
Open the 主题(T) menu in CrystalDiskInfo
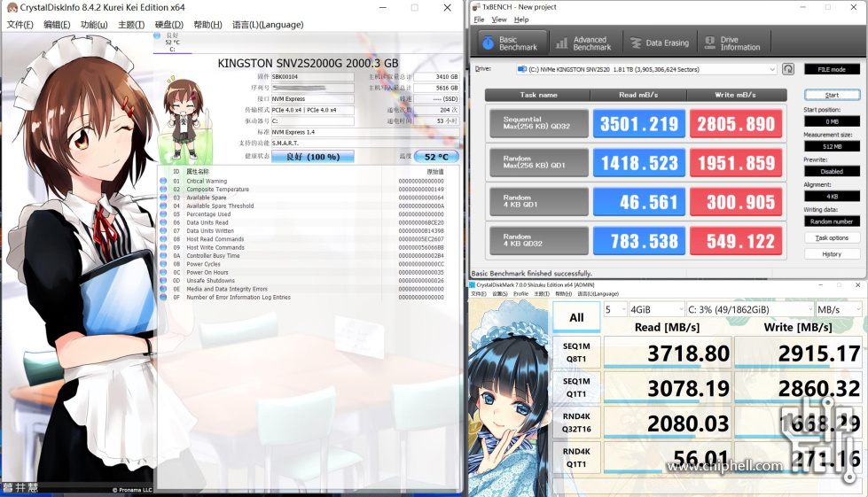coord(131,25)
